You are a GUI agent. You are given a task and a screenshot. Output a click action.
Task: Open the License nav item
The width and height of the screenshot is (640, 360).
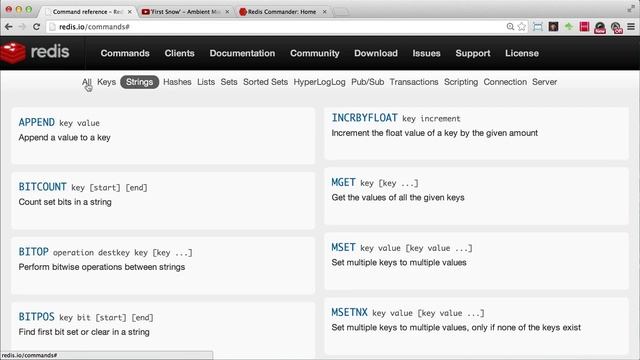tap(522, 53)
